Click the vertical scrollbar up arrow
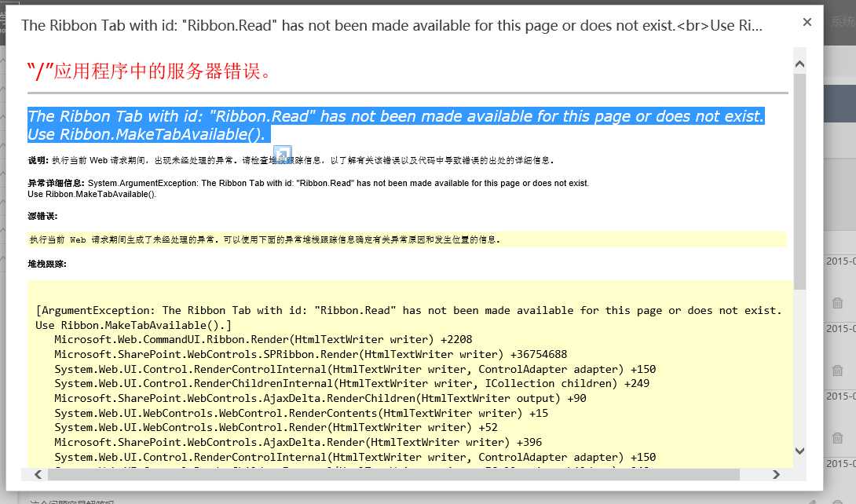 [x=799, y=64]
